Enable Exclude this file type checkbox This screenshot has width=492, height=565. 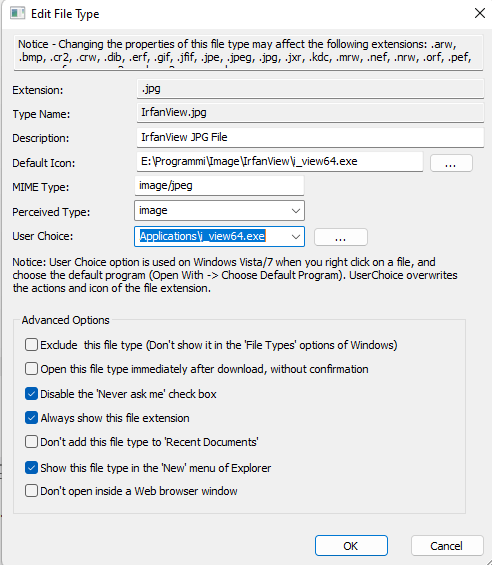(31, 345)
